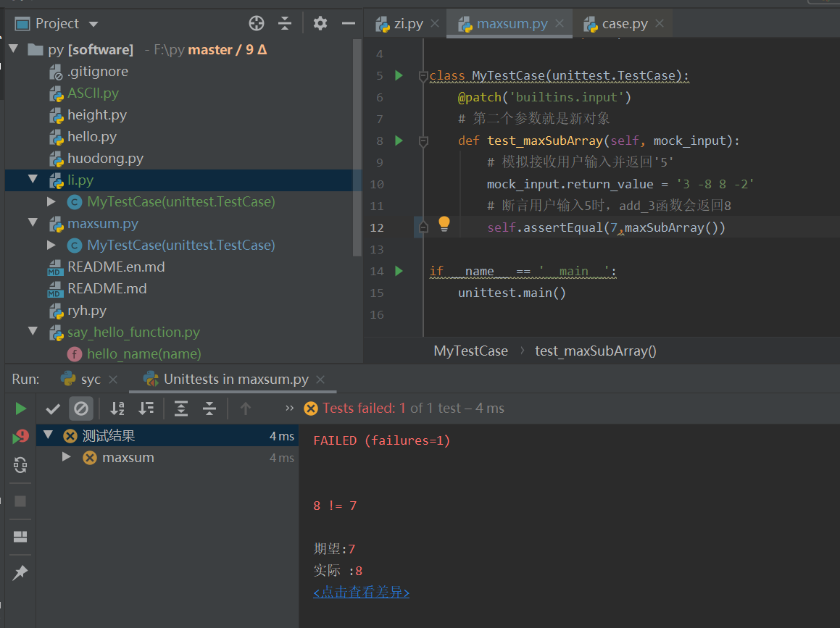This screenshot has height=628, width=840.
Task: Click the locate/scroll-from-source target icon
Action: point(257,23)
